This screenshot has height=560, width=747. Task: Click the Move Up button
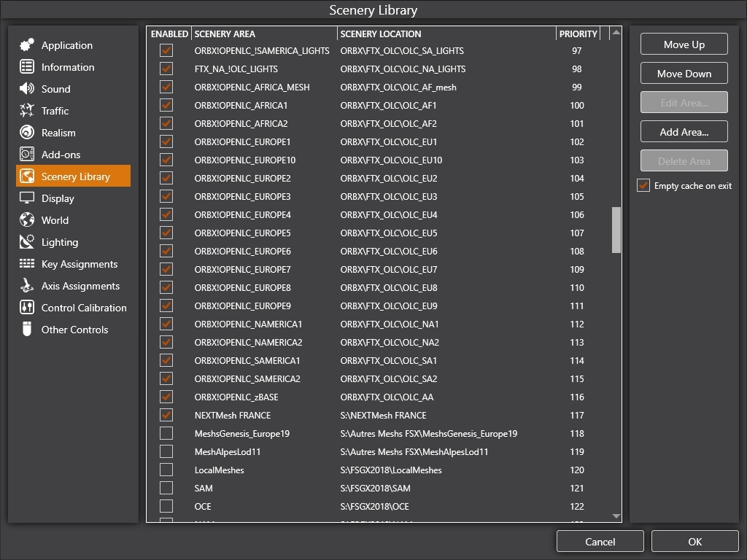[x=684, y=44]
